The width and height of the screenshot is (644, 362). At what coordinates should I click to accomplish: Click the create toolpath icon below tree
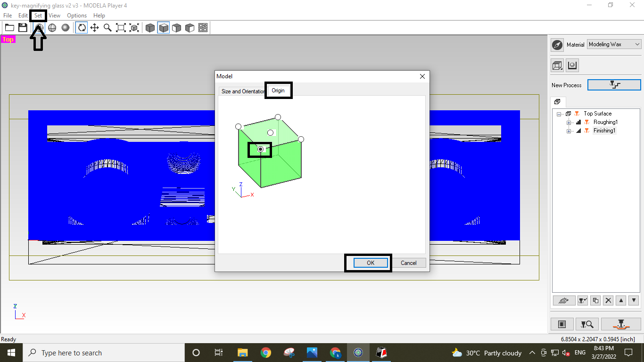pyautogui.click(x=563, y=300)
